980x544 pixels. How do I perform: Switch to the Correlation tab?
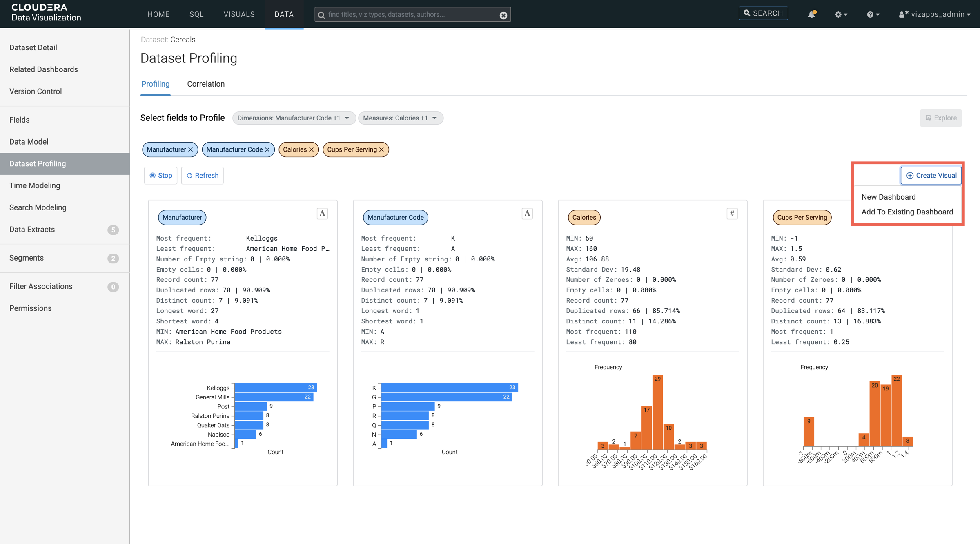[x=206, y=84]
